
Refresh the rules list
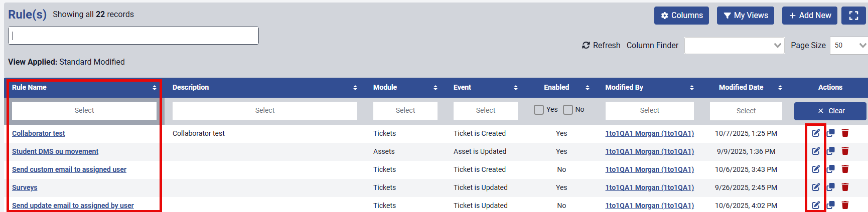(x=601, y=46)
